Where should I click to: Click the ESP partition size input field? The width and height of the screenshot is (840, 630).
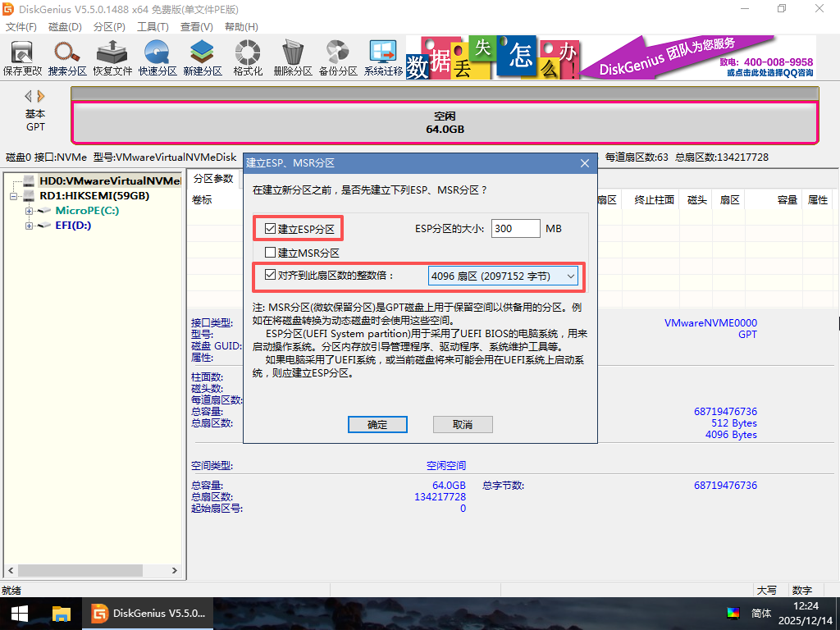(x=515, y=229)
